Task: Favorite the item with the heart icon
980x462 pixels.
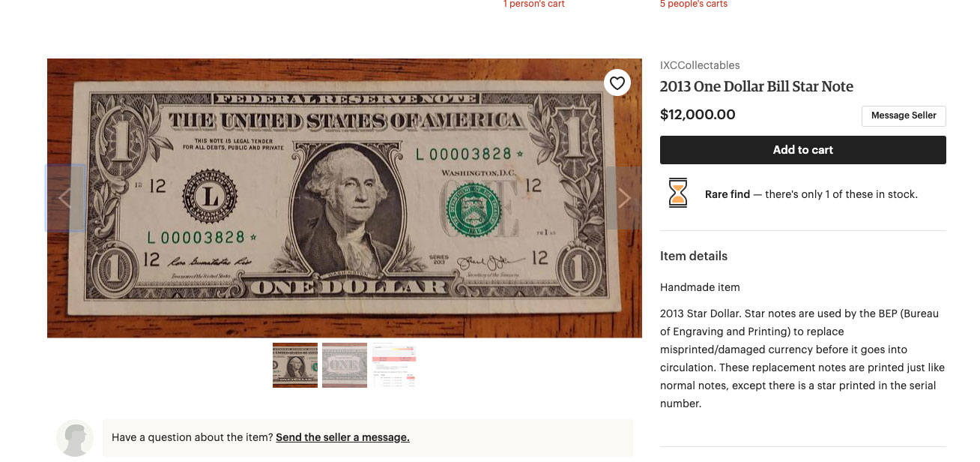Action: point(617,83)
